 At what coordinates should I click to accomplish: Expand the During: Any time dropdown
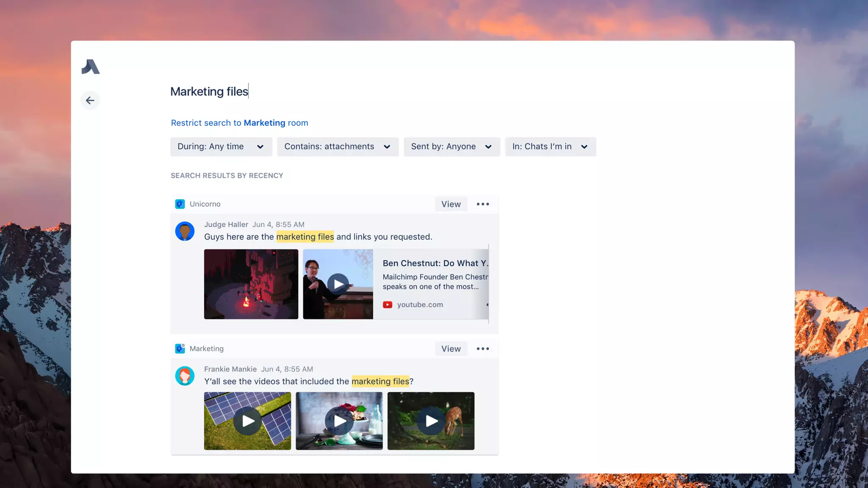pos(221,147)
